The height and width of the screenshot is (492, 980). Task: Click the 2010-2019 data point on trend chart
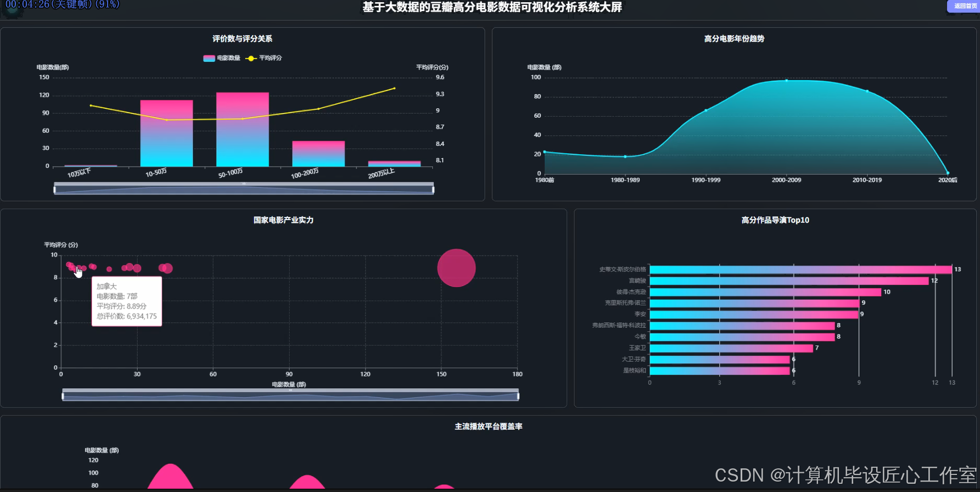pos(867,91)
